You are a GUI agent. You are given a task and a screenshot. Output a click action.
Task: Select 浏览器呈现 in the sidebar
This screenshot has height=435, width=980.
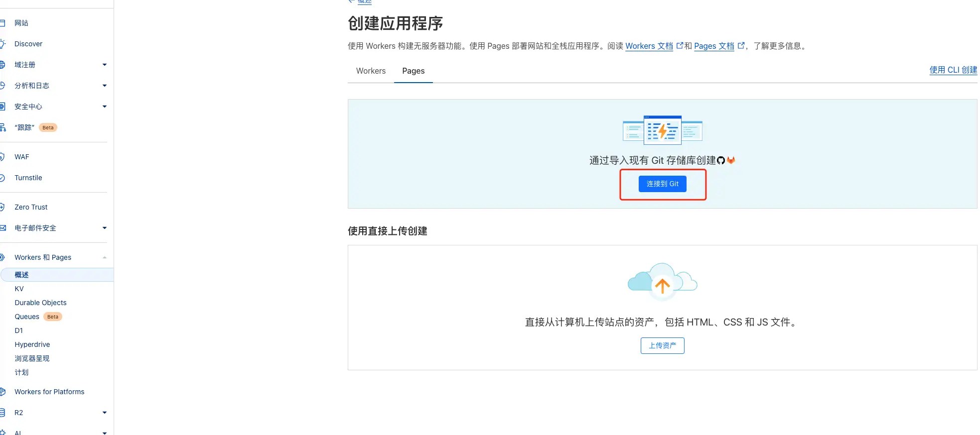[32, 358]
